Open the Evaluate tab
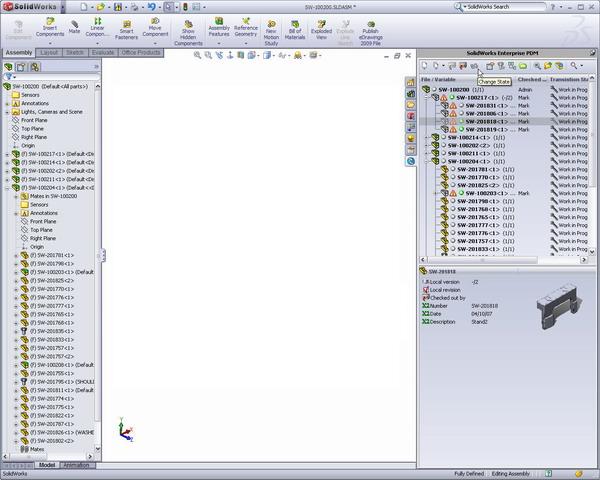 103,52
